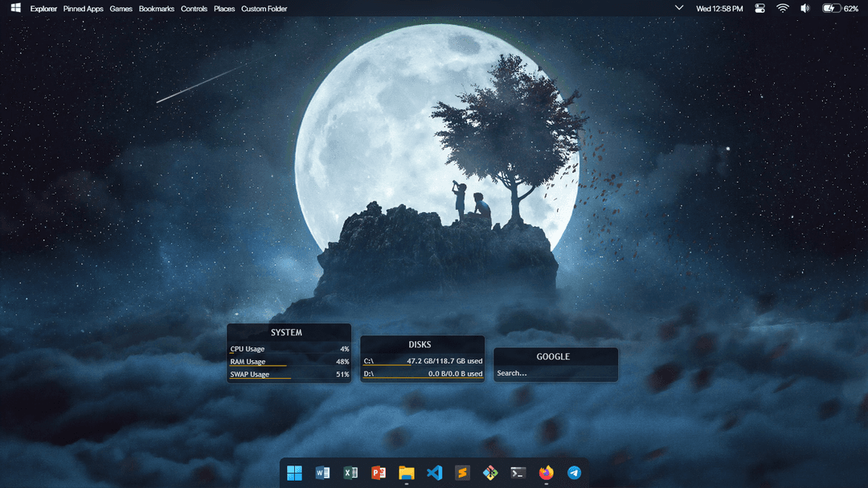Launch PowerPoint from the dock
This screenshot has height=488, width=868.
(379, 473)
